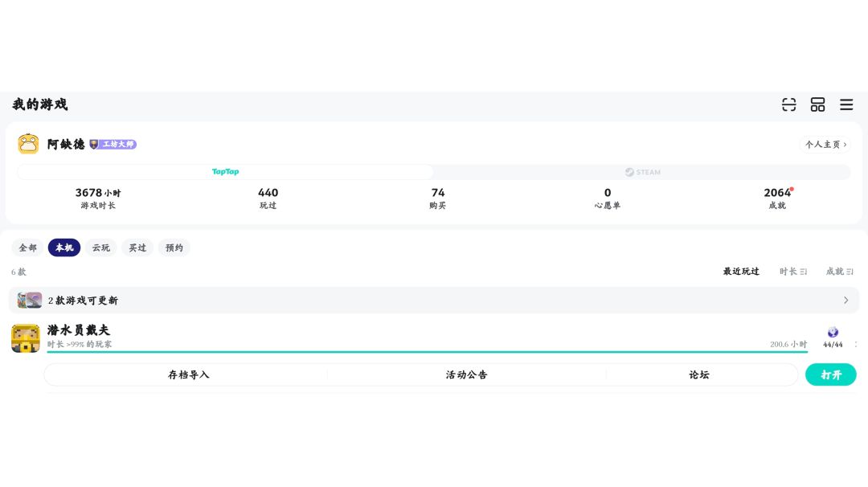Image resolution: width=868 pixels, height=487 pixels.
Task: Click the duck avatar of 阿缺德
Action: pyautogui.click(x=28, y=144)
